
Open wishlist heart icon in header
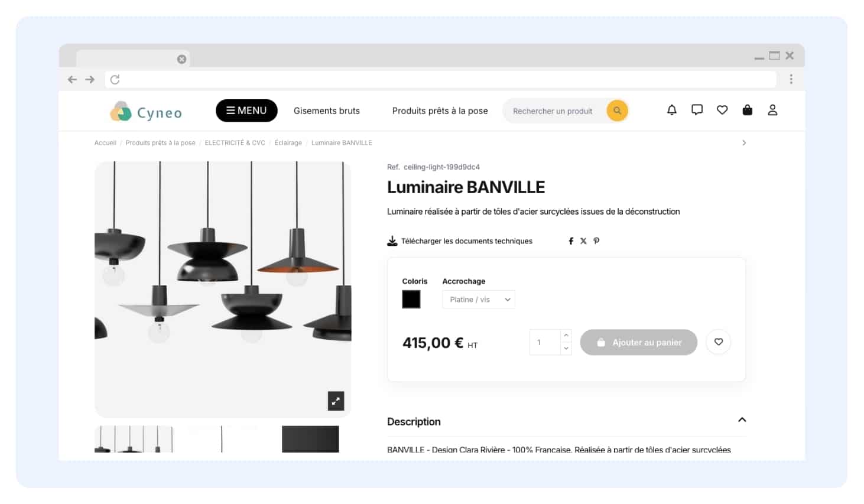(722, 110)
